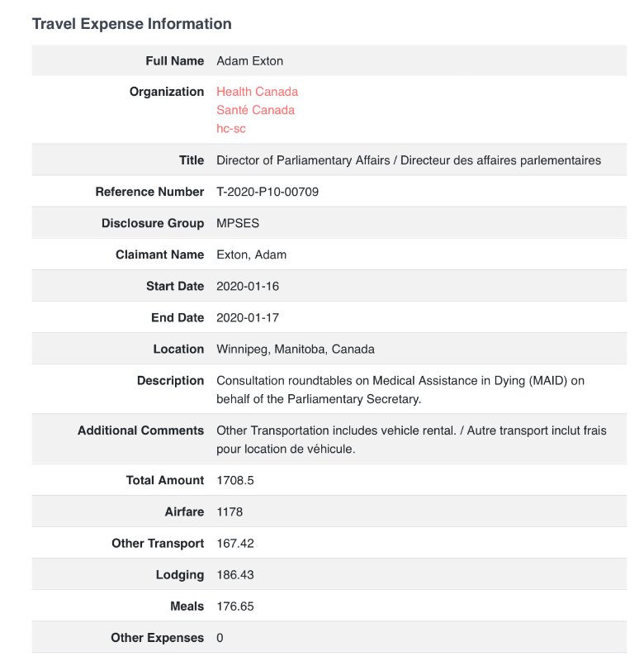644x661 pixels.
Task: Select the Travel Expense Information heading
Action: click(132, 24)
